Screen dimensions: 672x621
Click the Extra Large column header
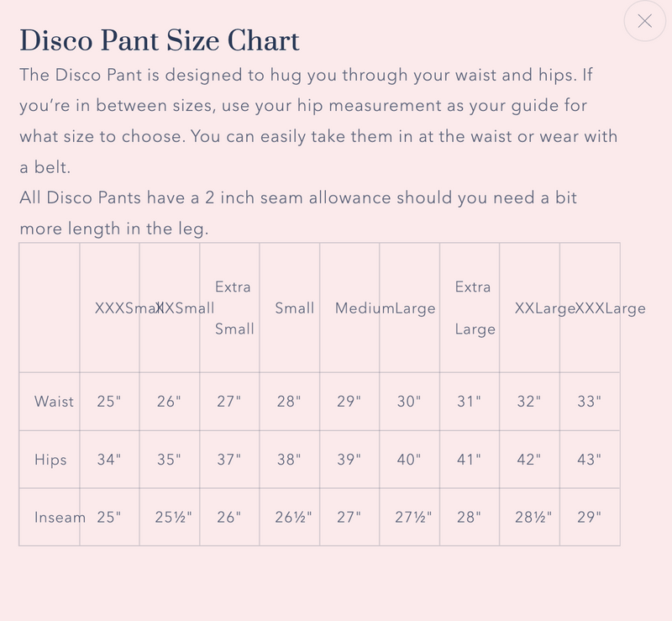[x=475, y=308]
